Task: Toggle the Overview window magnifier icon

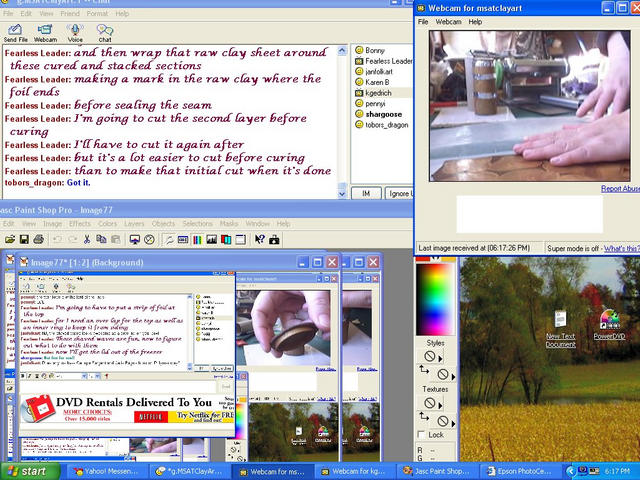Action: tap(169, 240)
